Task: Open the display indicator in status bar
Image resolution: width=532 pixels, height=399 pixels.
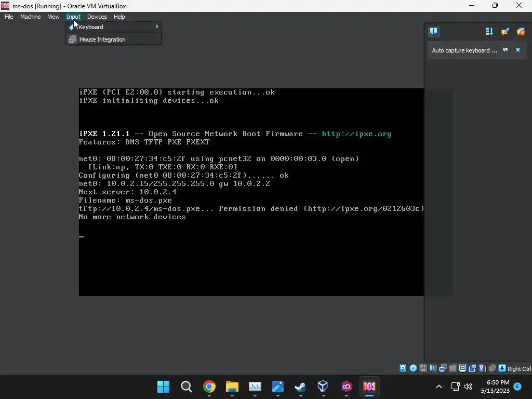Action: [462, 368]
